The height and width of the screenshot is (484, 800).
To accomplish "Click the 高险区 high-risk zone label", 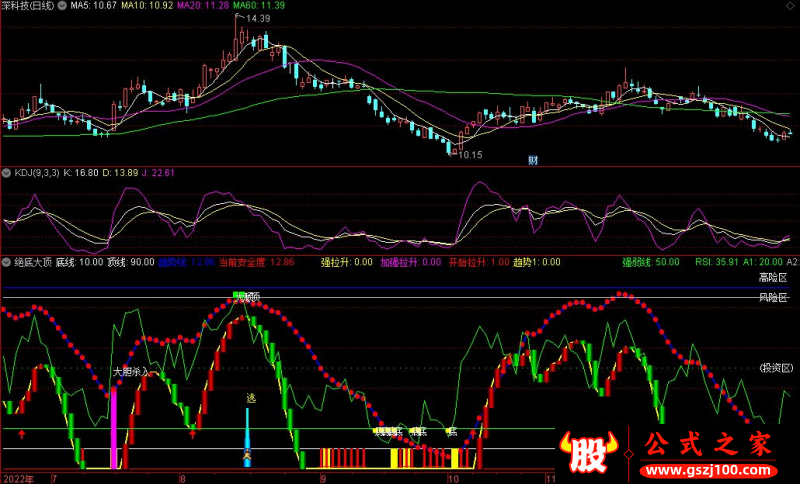I will 772,277.
